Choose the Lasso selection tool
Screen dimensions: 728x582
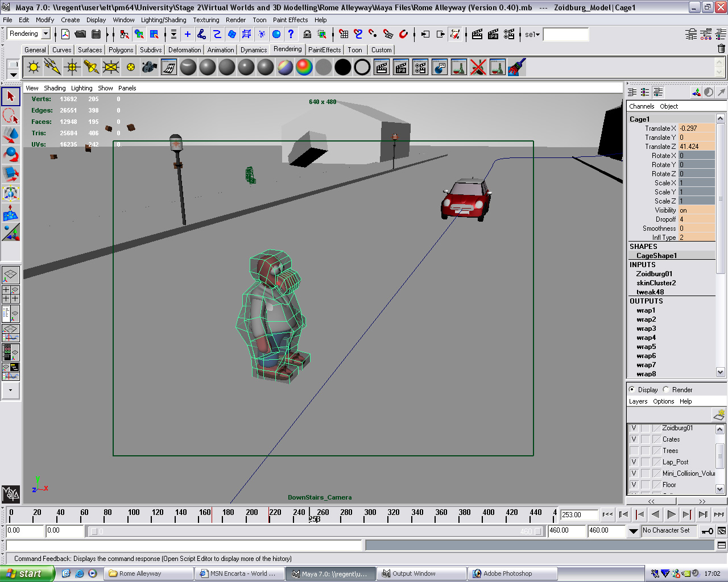(11, 116)
